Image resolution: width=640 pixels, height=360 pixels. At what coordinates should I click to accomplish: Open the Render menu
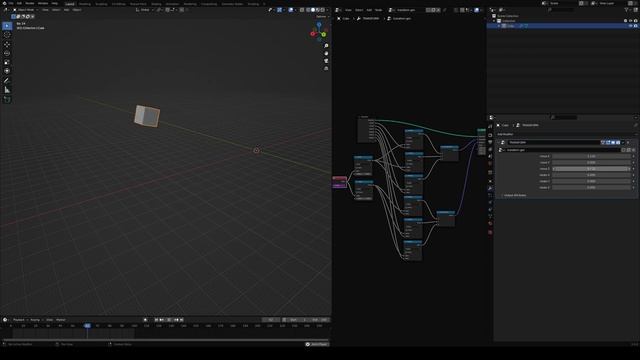tap(29, 3)
